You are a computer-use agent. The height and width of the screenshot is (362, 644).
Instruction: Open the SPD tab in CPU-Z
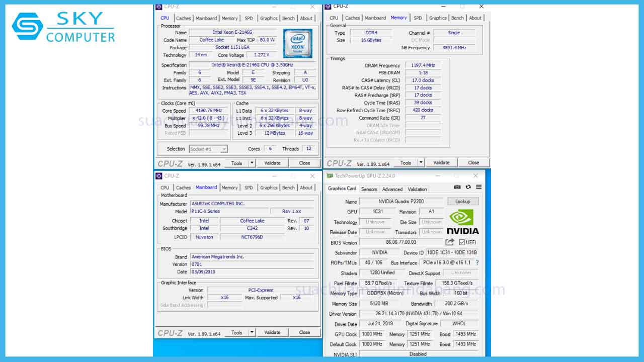(249, 18)
